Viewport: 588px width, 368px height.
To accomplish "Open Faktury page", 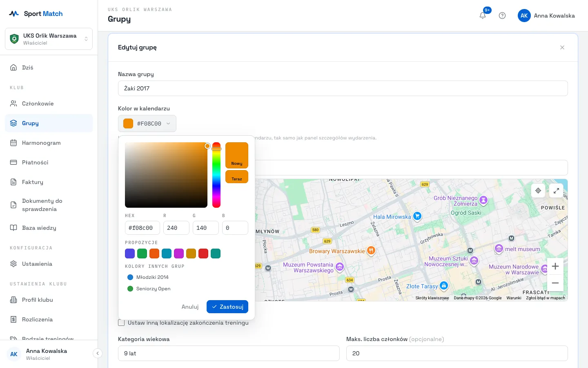I will pos(49,182).
